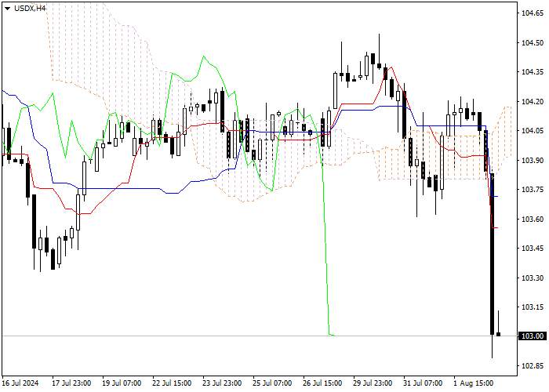The width and height of the screenshot is (549, 392).
Task: Click the 103.30 price axis label
Action: tap(533, 278)
